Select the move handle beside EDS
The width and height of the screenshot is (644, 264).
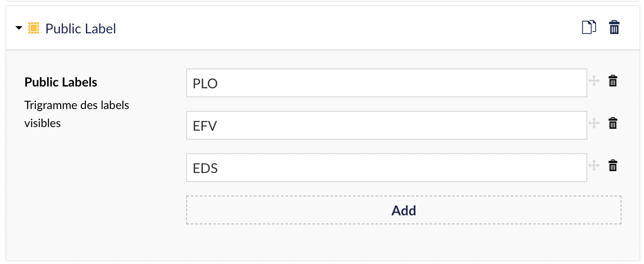click(594, 166)
